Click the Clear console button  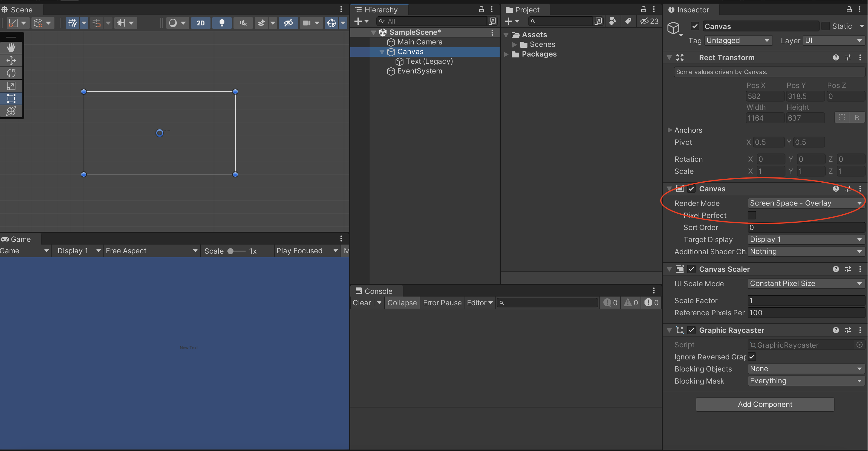tap(361, 303)
